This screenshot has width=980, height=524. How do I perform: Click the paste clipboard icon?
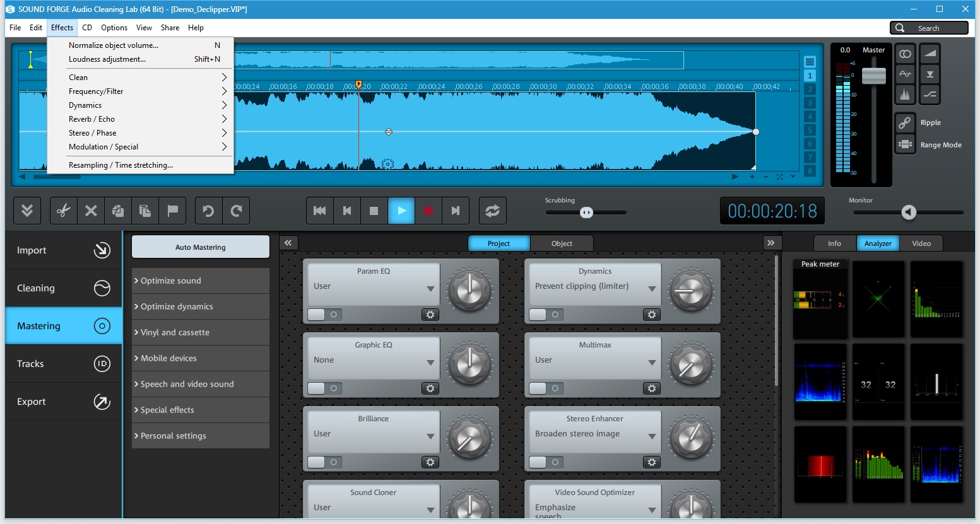point(145,211)
